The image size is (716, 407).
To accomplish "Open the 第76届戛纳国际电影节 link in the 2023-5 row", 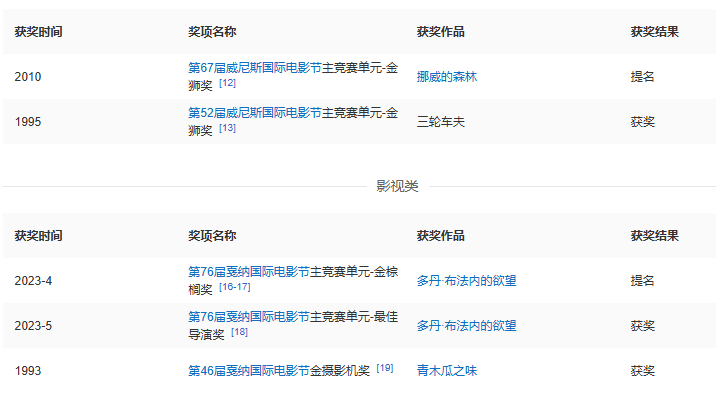I will (x=249, y=317).
